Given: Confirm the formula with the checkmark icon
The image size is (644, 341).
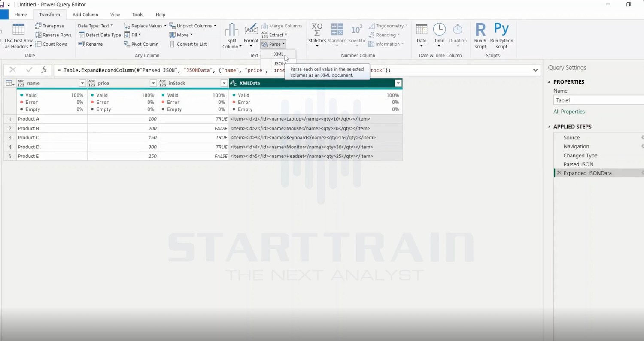Looking at the screenshot, I should pyautogui.click(x=29, y=70).
